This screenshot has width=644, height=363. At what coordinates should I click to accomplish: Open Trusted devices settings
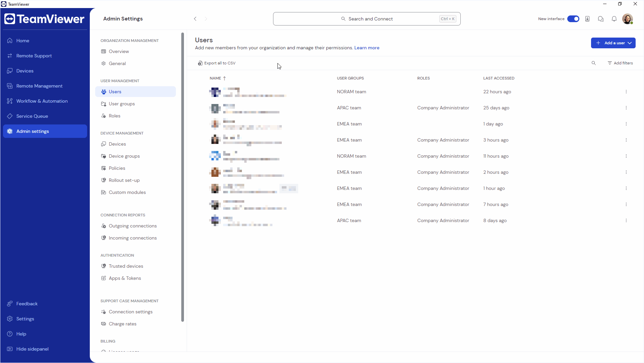click(x=135, y=266)
